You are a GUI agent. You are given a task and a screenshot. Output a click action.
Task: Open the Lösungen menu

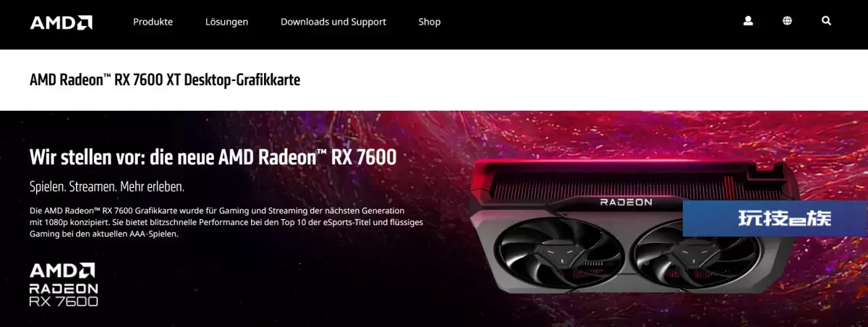[x=226, y=22]
